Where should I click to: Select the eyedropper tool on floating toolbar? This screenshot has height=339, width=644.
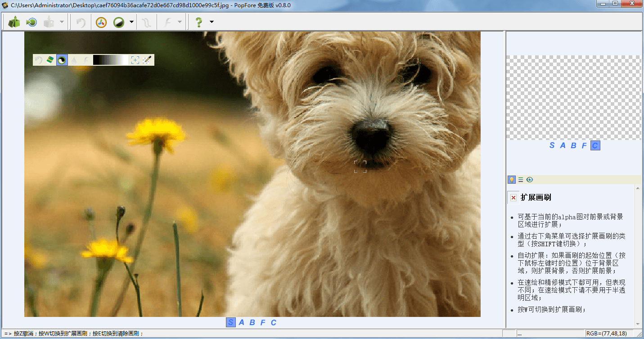(147, 60)
